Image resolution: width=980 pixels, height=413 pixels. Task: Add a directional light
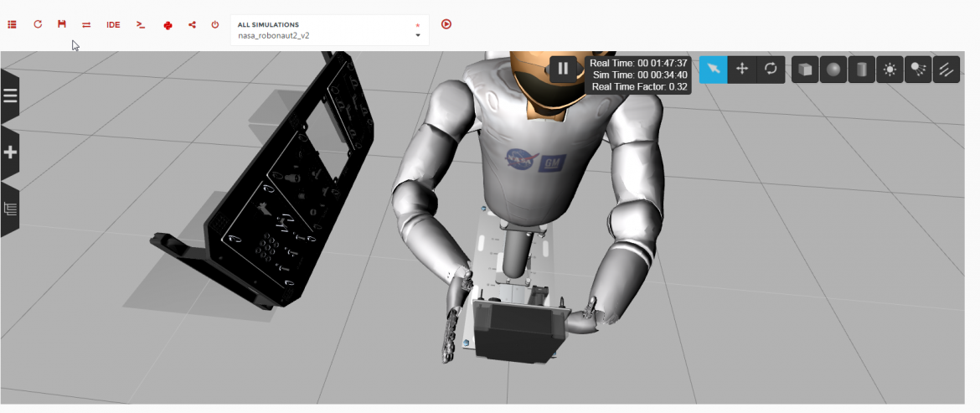(946, 70)
